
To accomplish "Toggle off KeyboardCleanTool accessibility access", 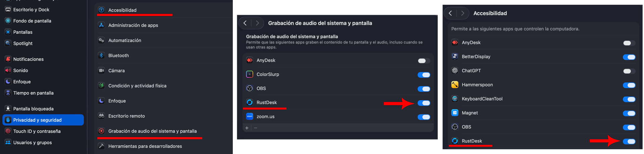I will pyautogui.click(x=629, y=99).
